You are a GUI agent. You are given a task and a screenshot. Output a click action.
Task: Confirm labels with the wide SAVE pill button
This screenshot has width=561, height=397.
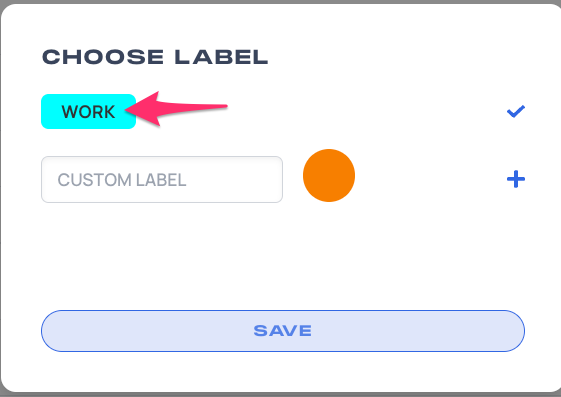pos(283,331)
